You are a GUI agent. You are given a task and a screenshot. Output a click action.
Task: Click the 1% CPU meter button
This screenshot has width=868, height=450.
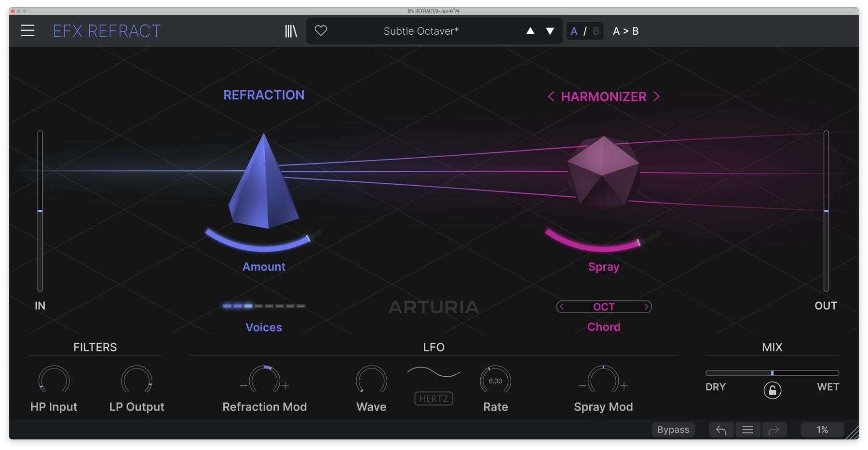822,429
